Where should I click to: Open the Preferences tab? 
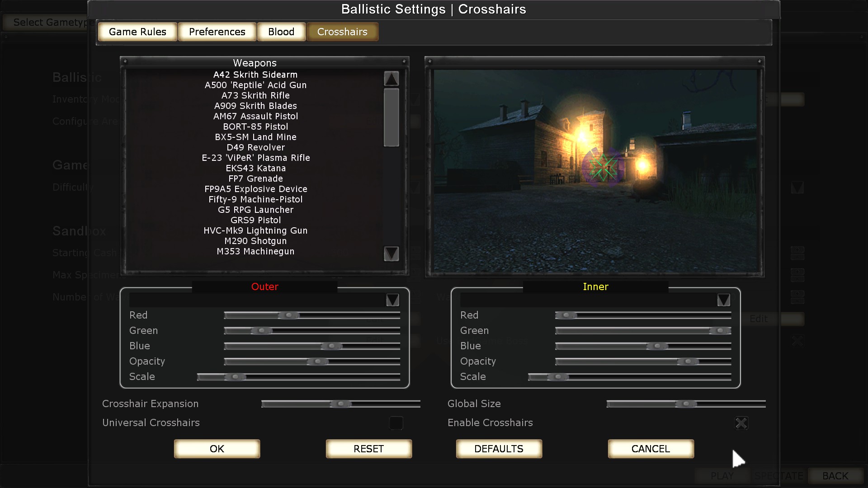click(217, 32)
